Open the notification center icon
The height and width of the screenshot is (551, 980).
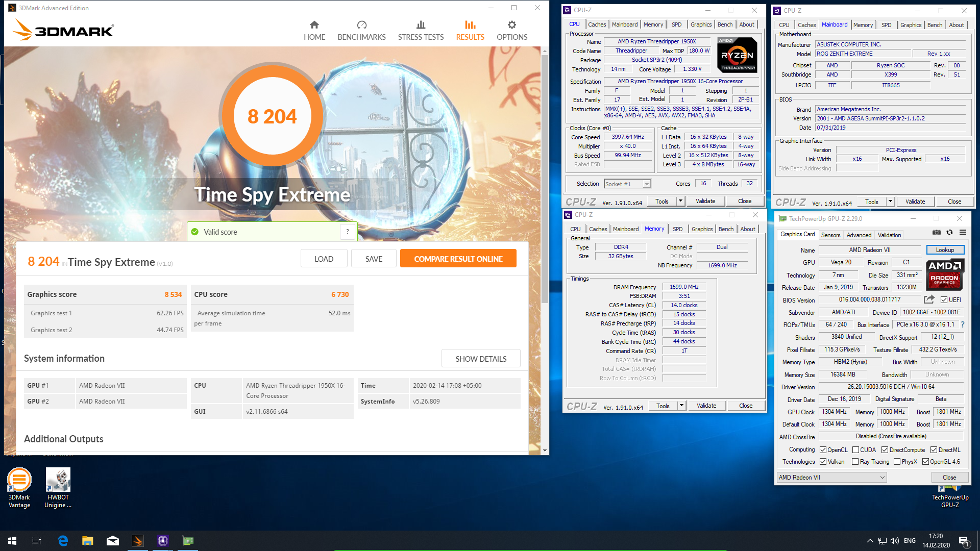pos(964,541)
